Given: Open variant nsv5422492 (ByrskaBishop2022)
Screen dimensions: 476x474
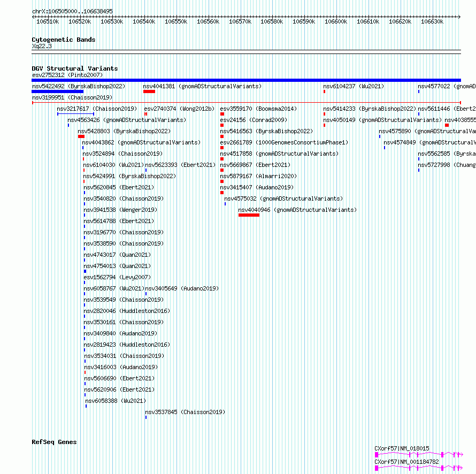Looking at the screenshot, I should point(79,86).
